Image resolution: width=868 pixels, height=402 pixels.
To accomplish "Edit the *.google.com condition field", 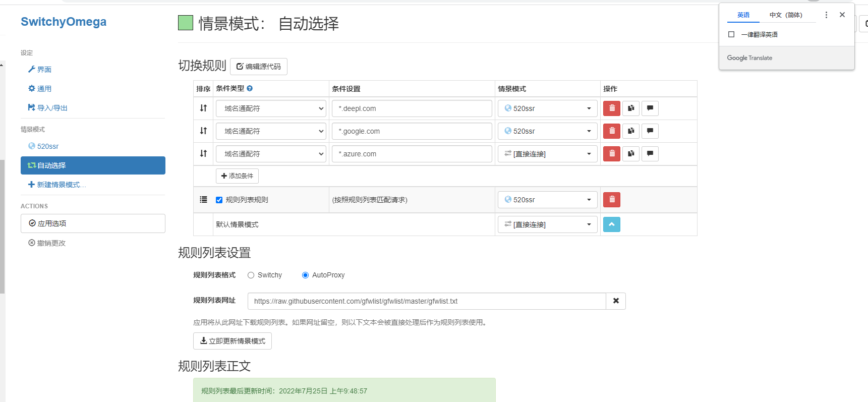I will (412, 131).
